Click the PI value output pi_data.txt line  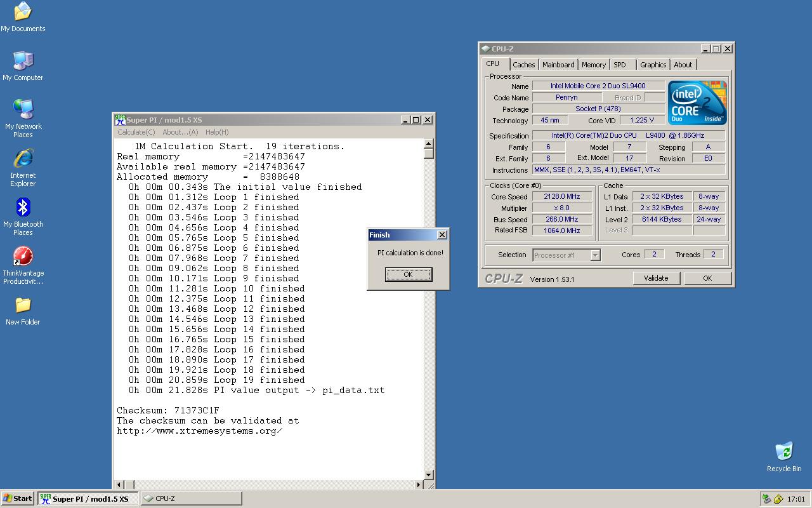click(257, 390)
